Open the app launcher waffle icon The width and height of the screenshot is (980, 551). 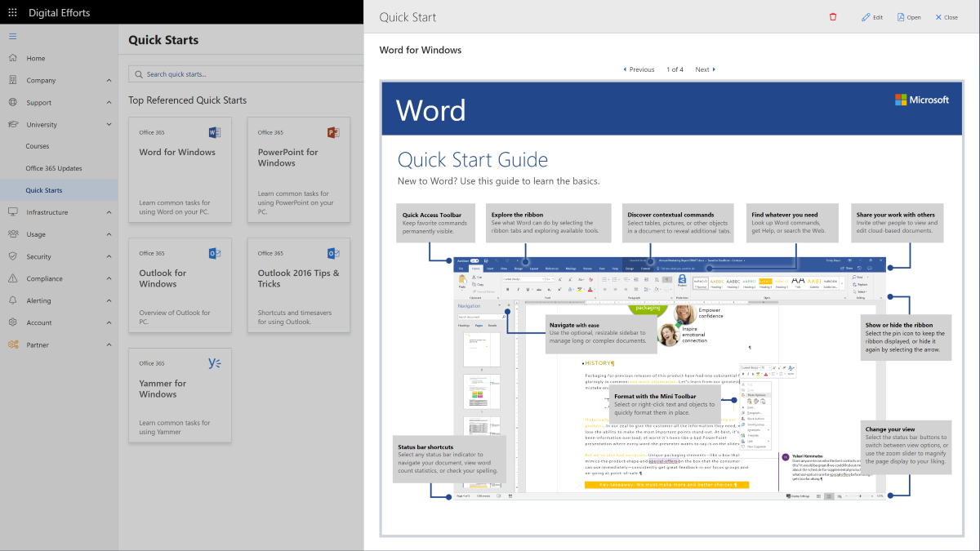12,12
